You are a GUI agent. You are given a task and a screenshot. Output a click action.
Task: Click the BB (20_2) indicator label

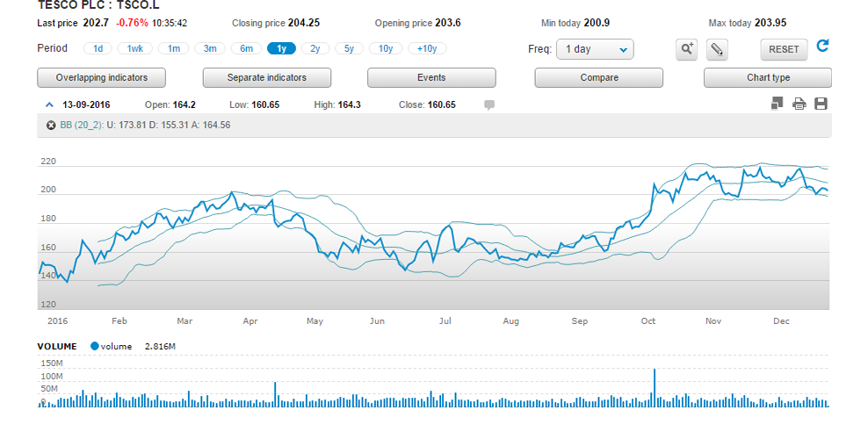pyautogui.click(x=82, y=126)
